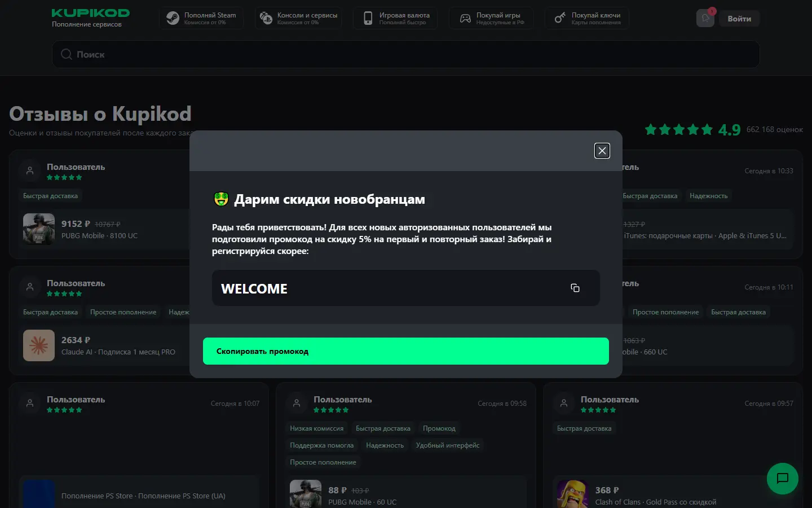
Task: Click the Сегодня в 10:11 timestamp
Action: click(769, 287)
